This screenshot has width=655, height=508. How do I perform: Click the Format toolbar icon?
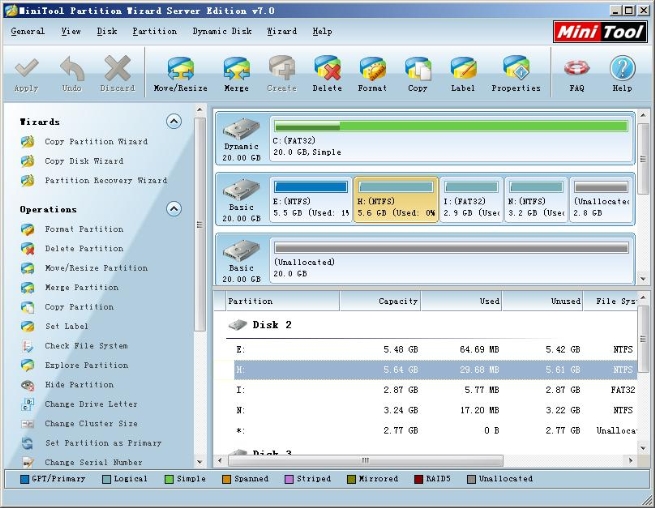coord(372,69)
